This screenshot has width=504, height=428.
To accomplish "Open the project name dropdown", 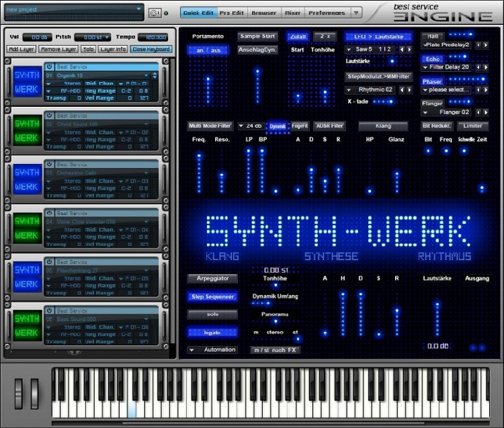I will coord(139,9).
